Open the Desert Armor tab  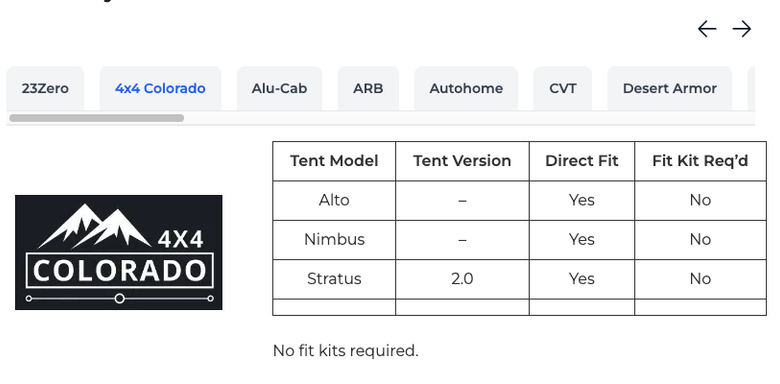tap(670, 89)
